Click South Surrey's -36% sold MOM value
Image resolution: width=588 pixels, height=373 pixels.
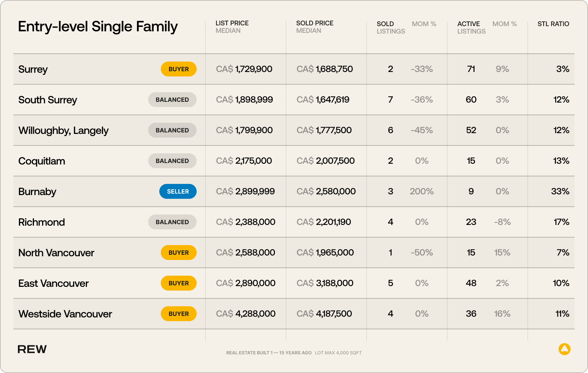tap(422, 100)
